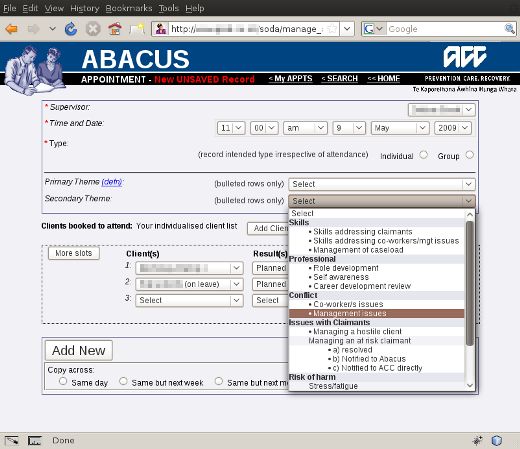
Task: Open the Tools menu
Action: click(169, 8)
